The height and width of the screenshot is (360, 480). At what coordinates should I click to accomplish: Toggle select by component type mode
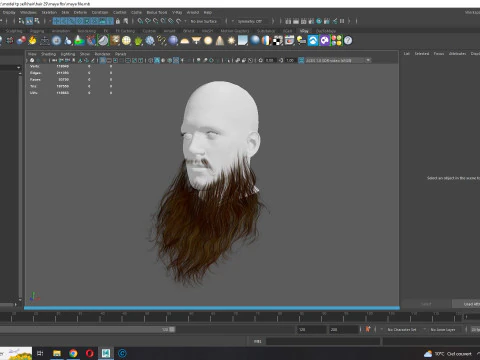37,21
